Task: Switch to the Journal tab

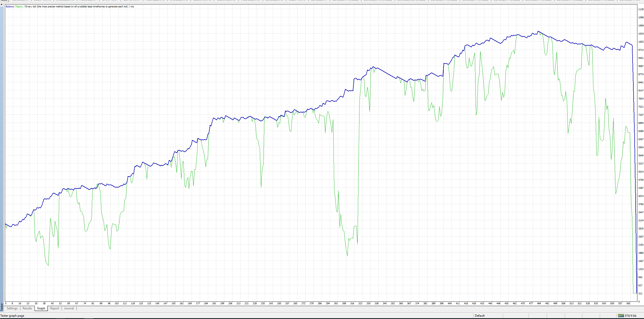Action: tap(69, 308)
